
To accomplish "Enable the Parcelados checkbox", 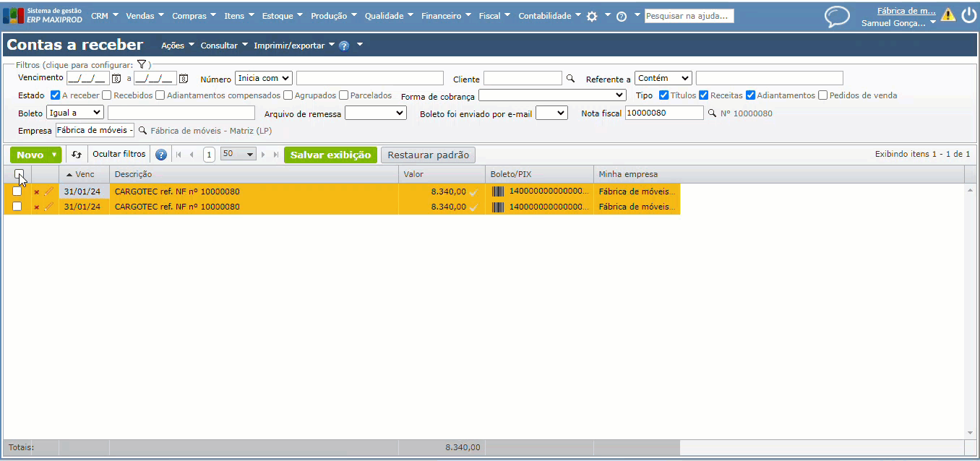I will click(344, 95).
